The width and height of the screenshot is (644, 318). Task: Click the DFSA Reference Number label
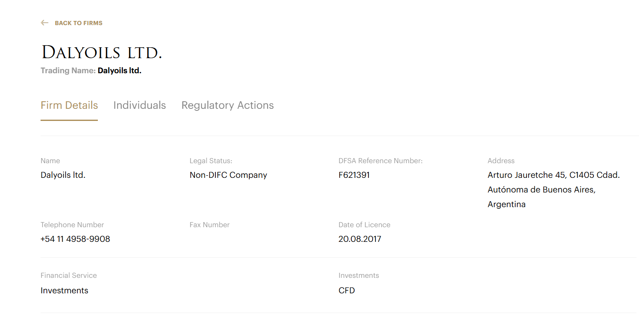(381, 161)
